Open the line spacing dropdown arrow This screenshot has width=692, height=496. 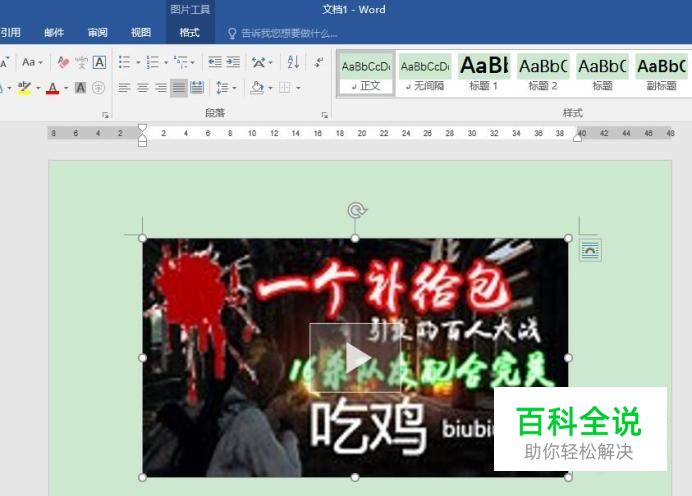pos(234,88)
